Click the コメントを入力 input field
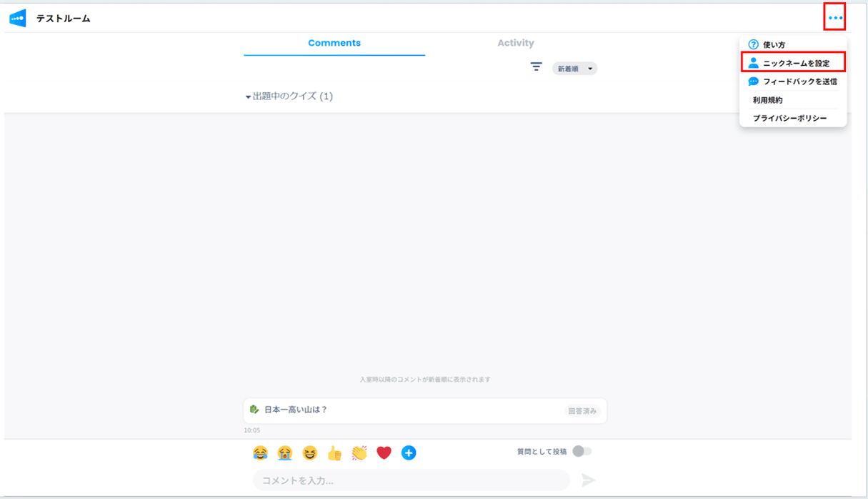 (411, 480)
